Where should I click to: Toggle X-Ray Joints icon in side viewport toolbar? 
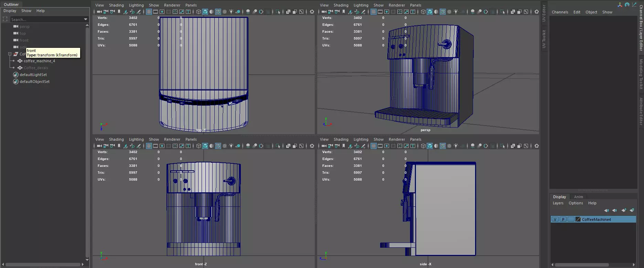pyautogui.click(x=526, y=146)
